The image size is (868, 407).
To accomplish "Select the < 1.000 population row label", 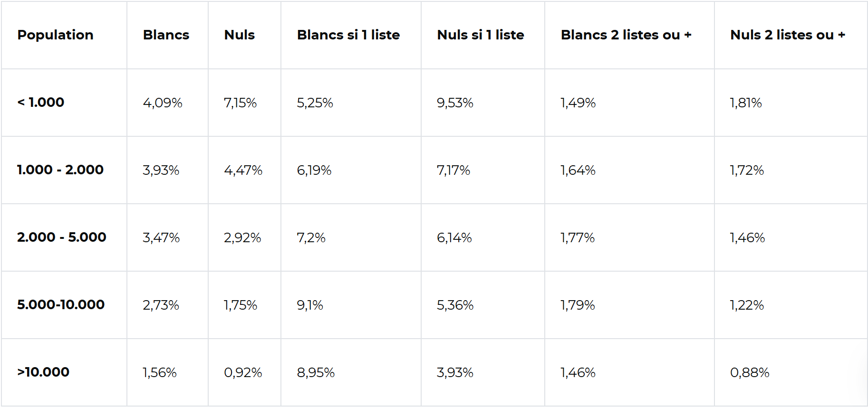I will (41, 103).
